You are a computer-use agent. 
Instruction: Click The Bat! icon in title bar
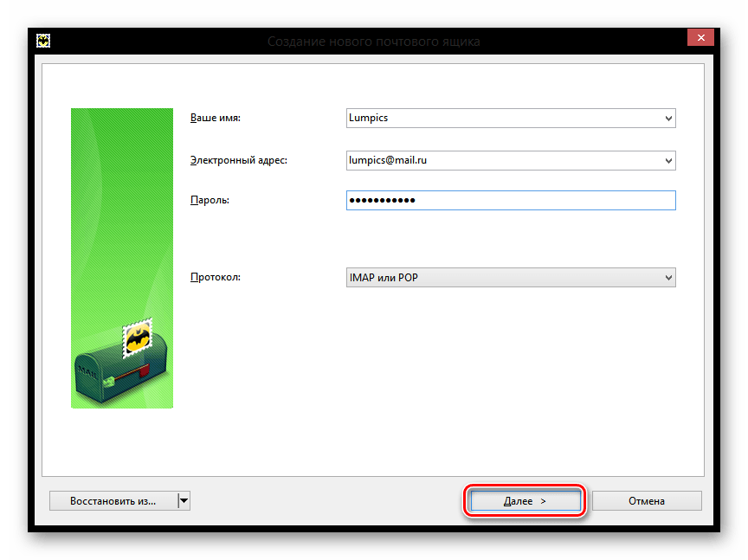coord(41,41)
